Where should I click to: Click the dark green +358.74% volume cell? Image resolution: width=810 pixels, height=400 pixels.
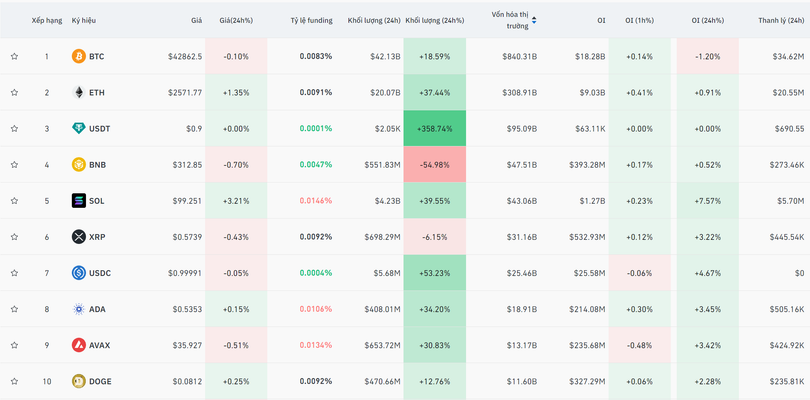pyautogui.click(x=435, y=129)
